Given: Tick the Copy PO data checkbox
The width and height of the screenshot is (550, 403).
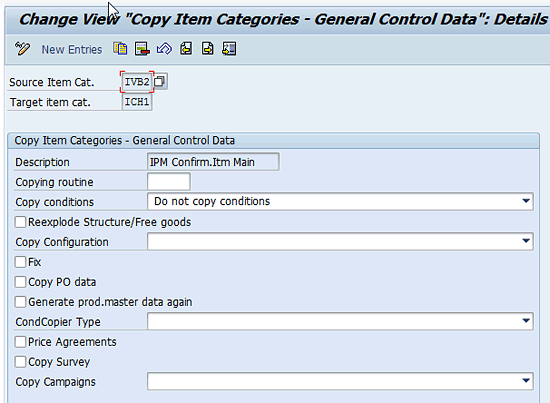Looking at the screenshot, I should coord(20,282).
